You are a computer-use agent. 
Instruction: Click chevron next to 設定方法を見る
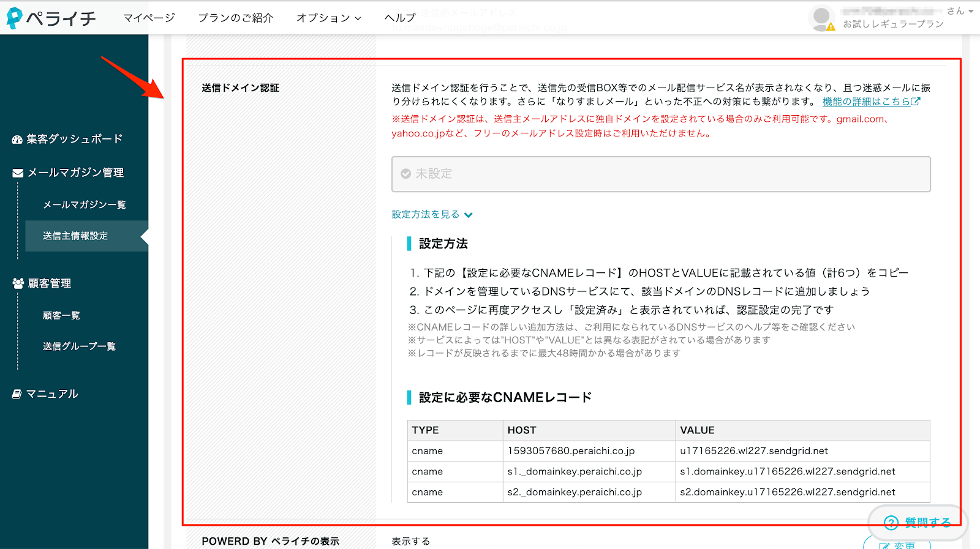(469, 215)
